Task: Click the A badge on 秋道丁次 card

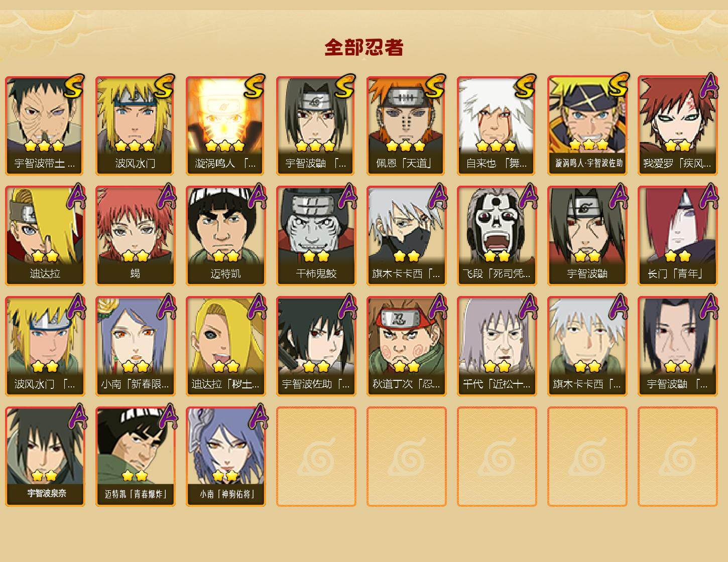Action: (437, 307)
